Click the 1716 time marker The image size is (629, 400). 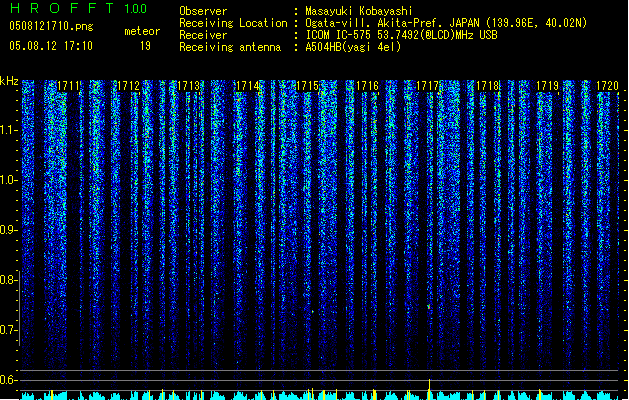(367, 86)
